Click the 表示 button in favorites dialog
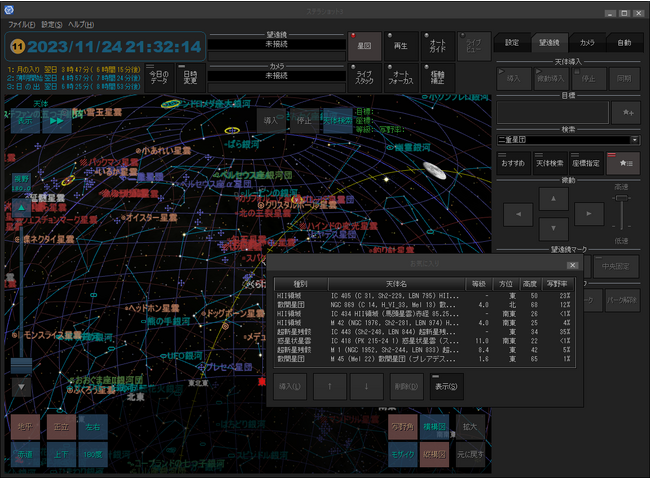Screen dimensions: 650x478 pyautogui.click(x=446, y=386)
